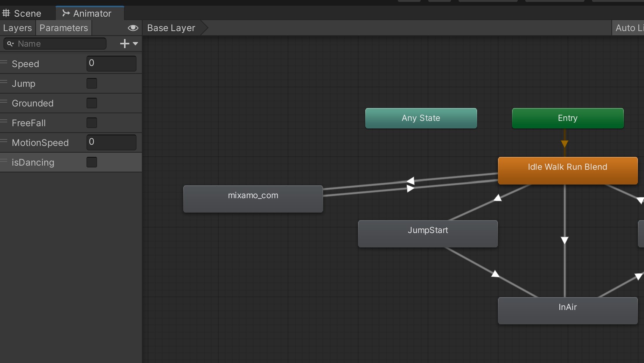Grab the FreeFall row drag handle
This screenshot has height=363, width=644.
(4, 121)
